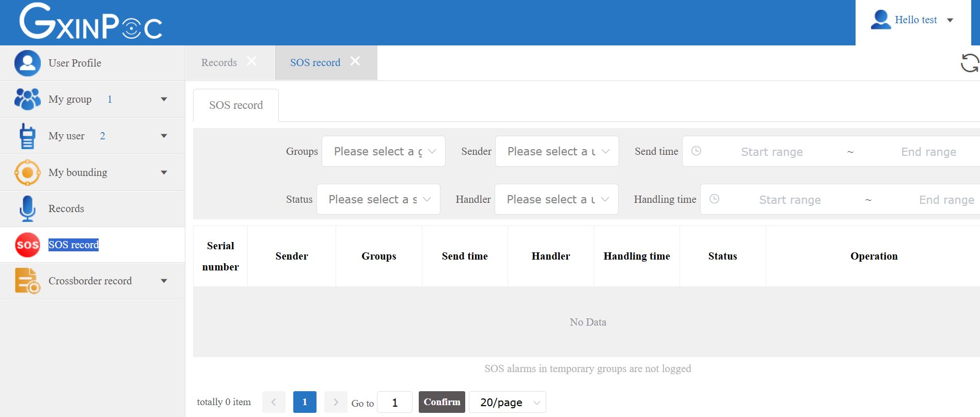Click the Serial number column header
980x417 pixels.
click(x=220, y=256)
